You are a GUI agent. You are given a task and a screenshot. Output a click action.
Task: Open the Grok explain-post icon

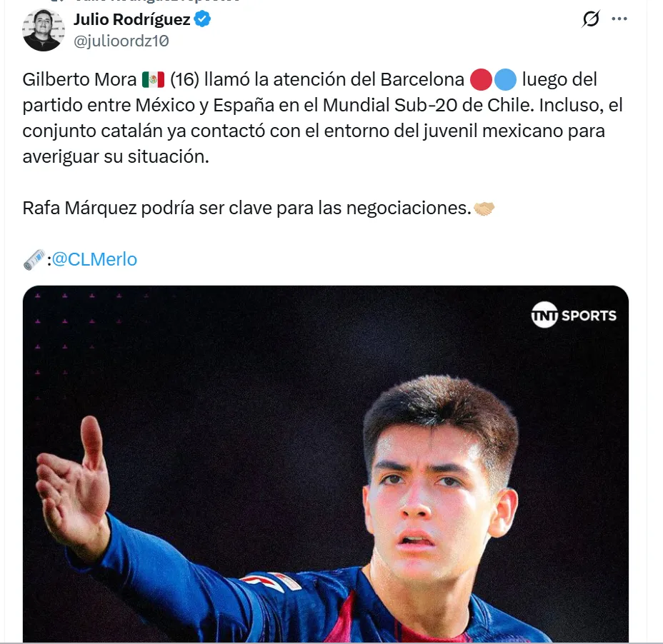click(591, 19)
